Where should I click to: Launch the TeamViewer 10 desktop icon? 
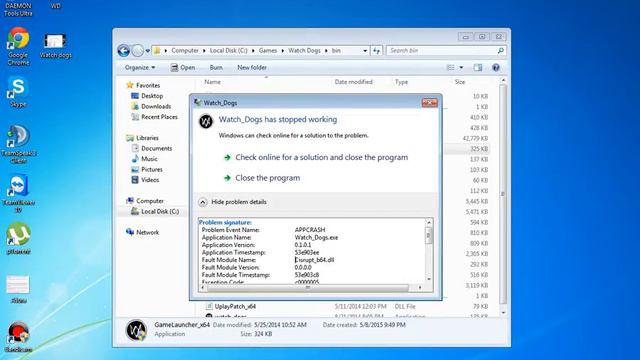pyautogui.click(x=18, y=193)
